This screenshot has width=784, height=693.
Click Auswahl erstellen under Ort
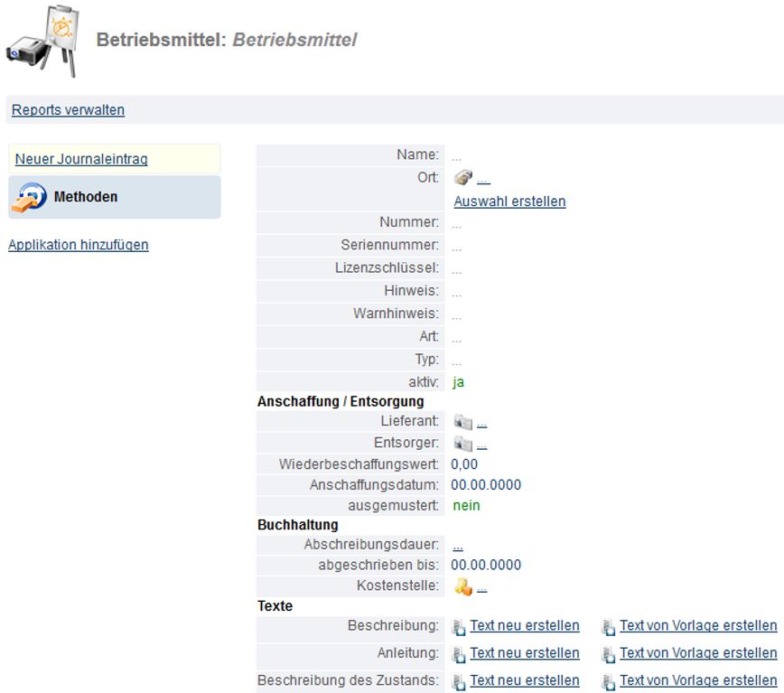coord(509,201)
